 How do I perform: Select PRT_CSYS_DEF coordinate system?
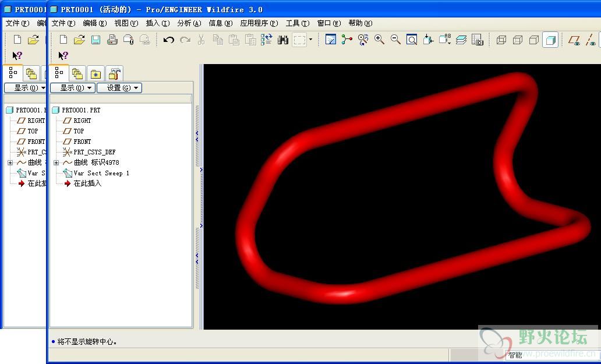(89, 152)
